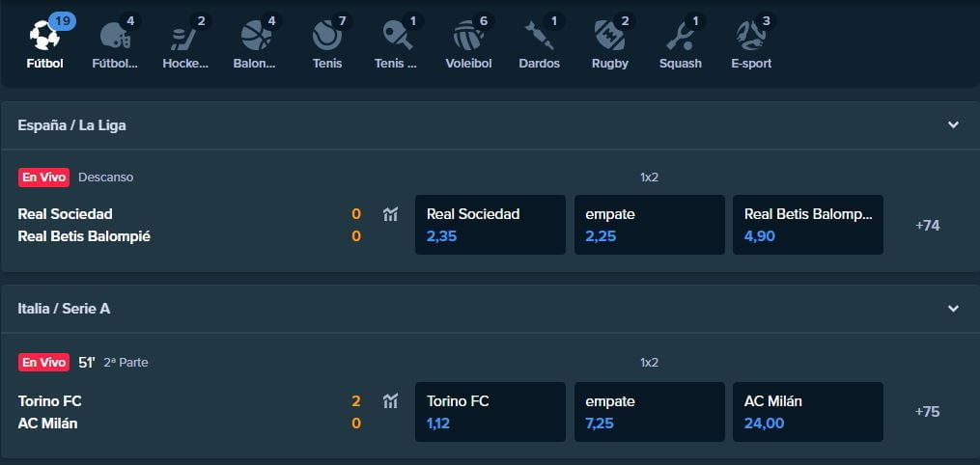Expand +74 more markets for Real Sociedad
The width and height of the screenshot is (980, 465).
[927, 226]
